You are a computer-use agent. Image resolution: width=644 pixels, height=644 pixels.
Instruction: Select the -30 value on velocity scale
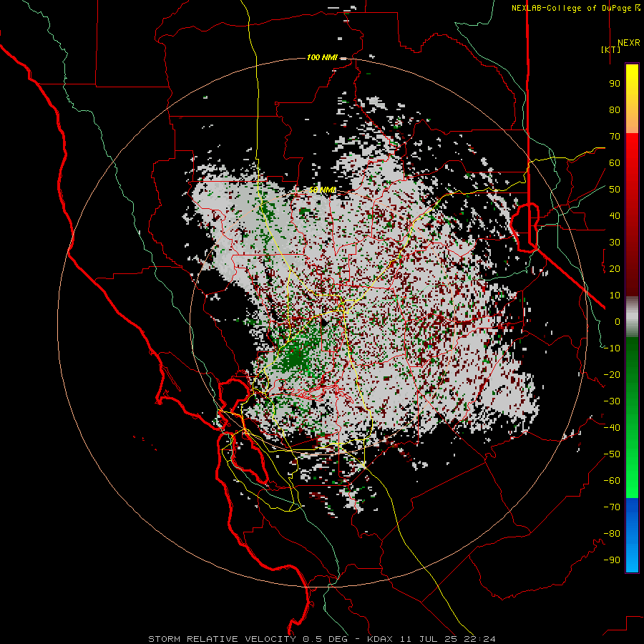612,401
